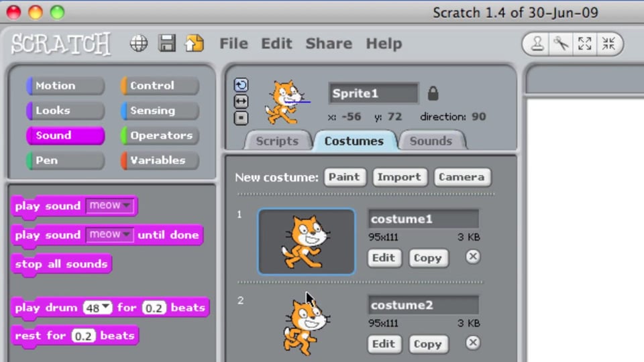The height and width of the screenshot is (362, 644).
Task: Delete costume1 with its X button
Action: pyautogui.click(x=473, y=257)
